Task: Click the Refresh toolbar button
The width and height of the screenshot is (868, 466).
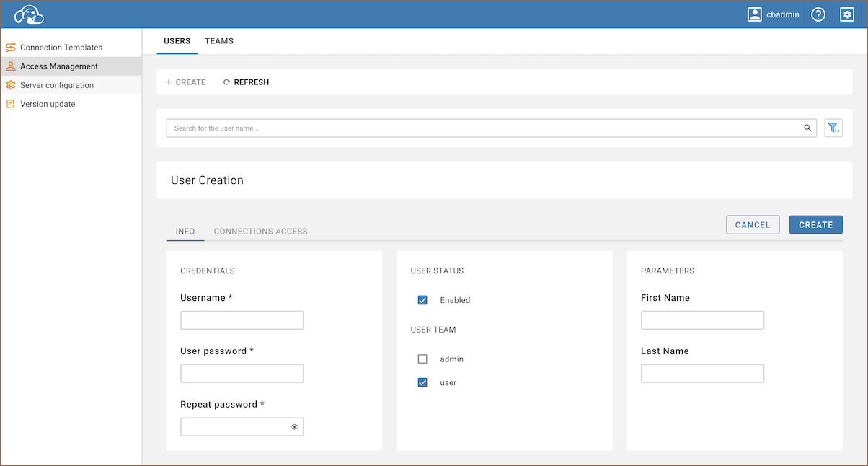Action: pos(246,82)
